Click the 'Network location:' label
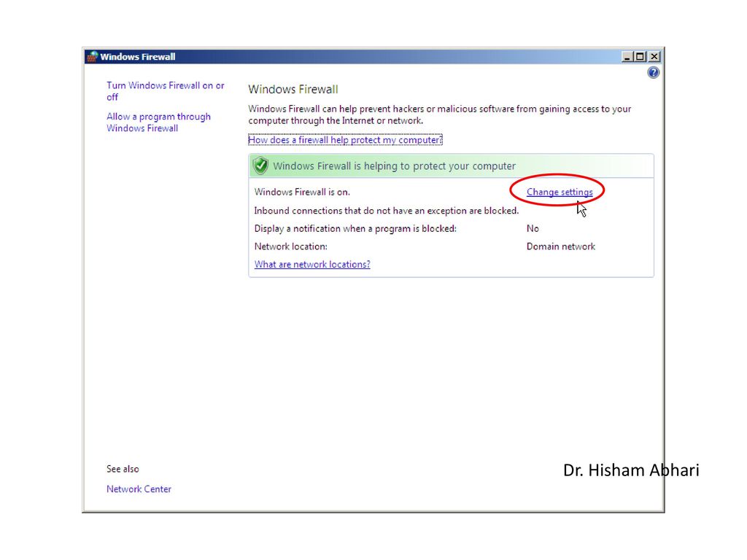747x560 pixels. pyautogui.click(x=290, y=246)
